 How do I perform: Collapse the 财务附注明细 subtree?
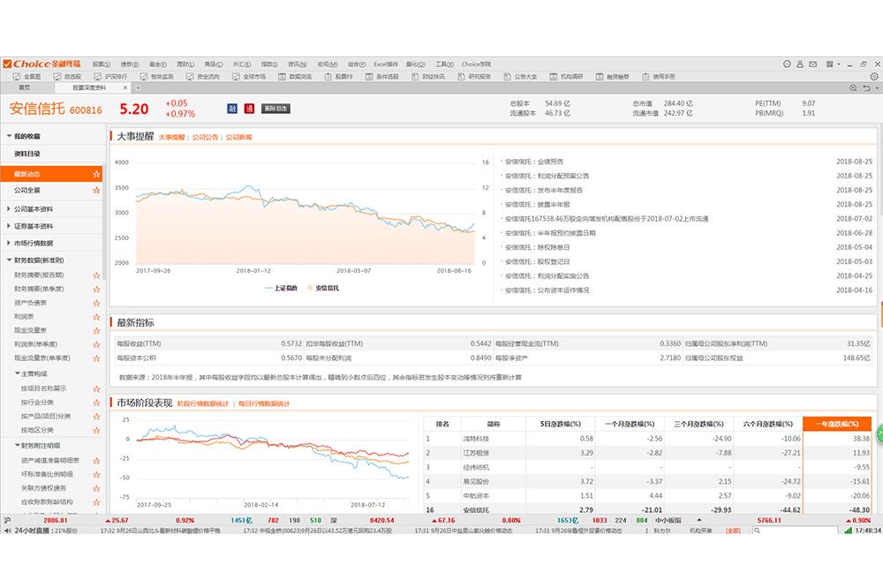17,445
